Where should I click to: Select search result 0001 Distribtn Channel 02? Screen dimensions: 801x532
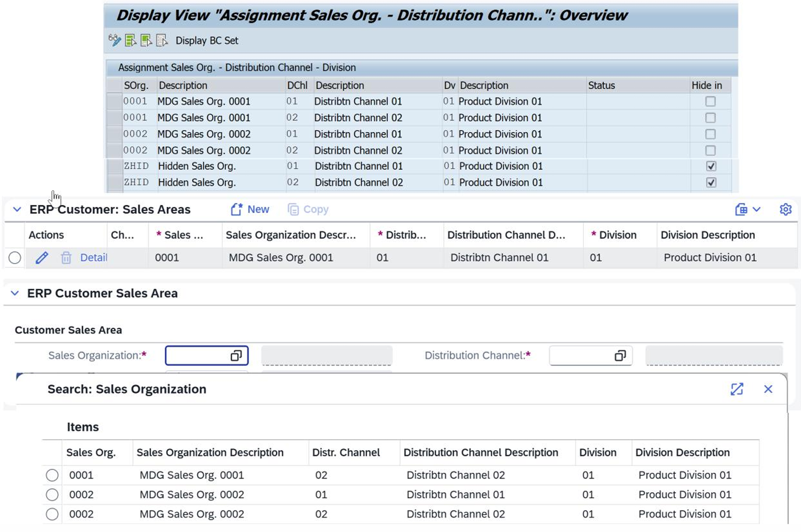pos(52,475)
